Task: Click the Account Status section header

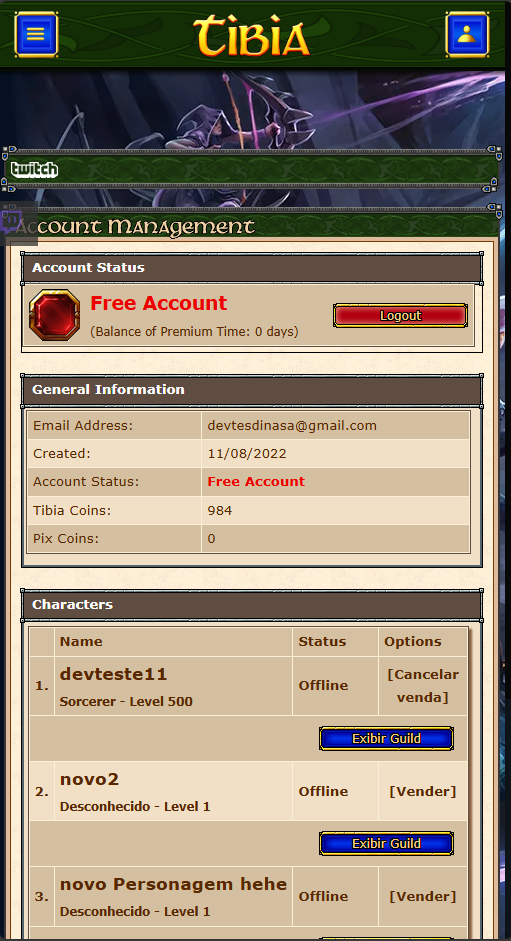Action: (x=252, y=268)
